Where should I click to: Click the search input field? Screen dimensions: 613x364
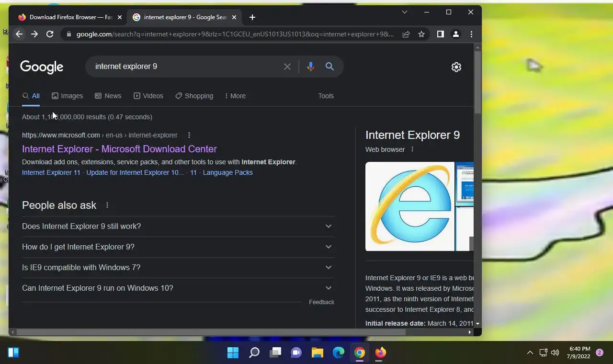[x=187, y=66]
